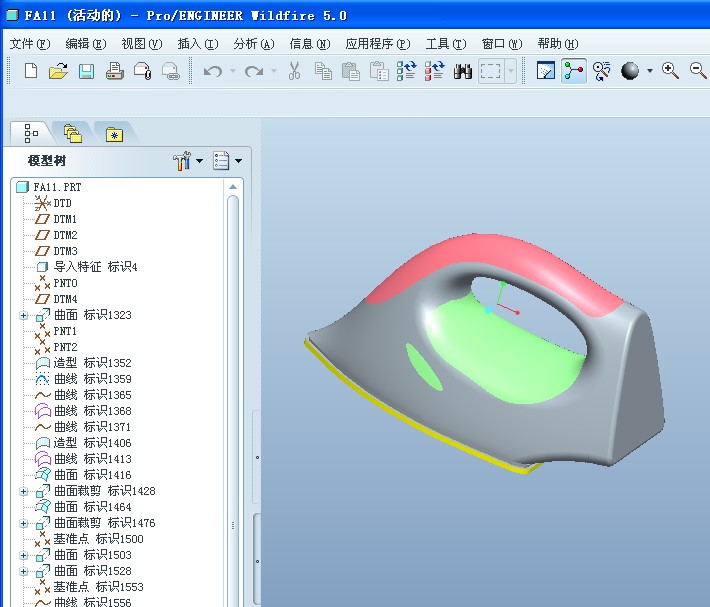The image size is (710, 607).
Task: Click the Repaint screen icon
Action: (546, 71)
